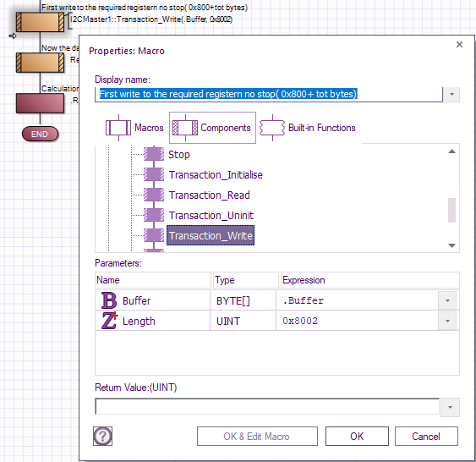This screenshot has height=462, width=476.
Task: Click the Transaction_Uninit macro icon
Action: [154, 216]
